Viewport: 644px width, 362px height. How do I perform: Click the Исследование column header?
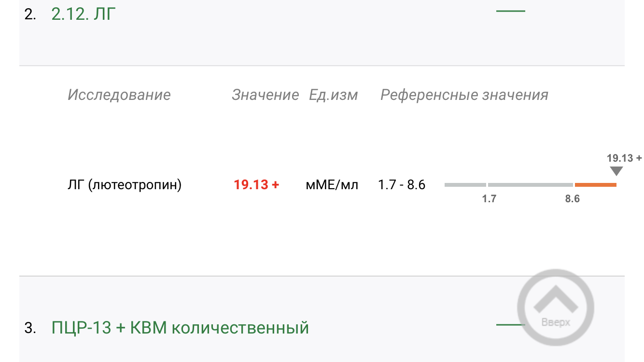pyautogui.click(x=119, y=95)
